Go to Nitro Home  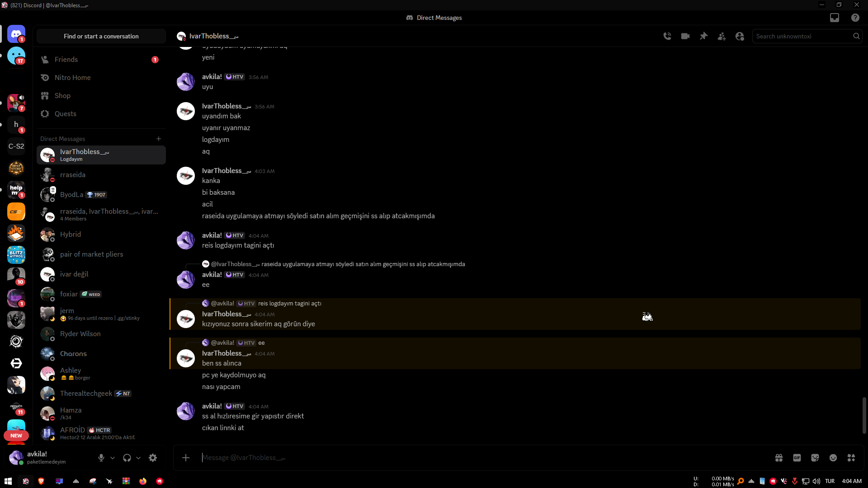[101, 78]
